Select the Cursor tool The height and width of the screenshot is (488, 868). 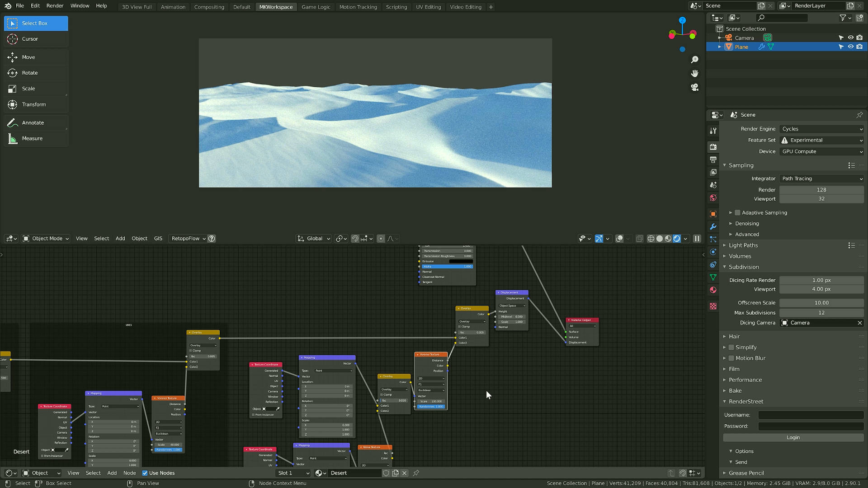tap(36, 39)
